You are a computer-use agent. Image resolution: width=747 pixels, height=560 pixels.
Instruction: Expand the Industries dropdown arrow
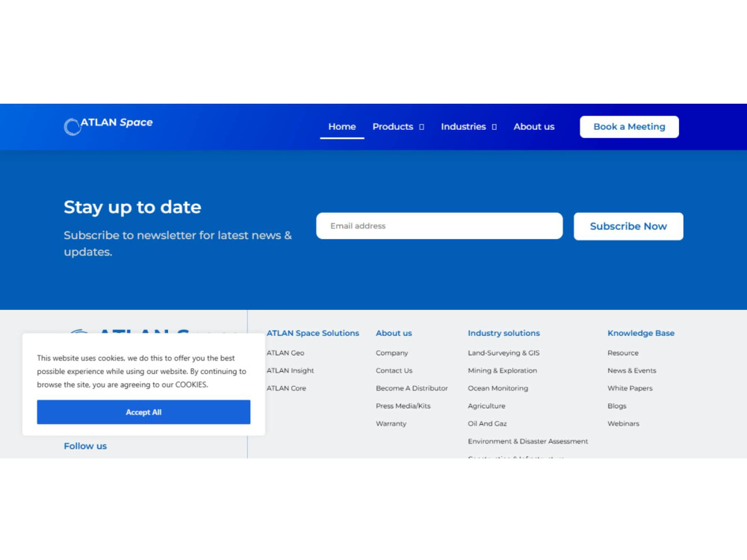(x=494, y=127)
